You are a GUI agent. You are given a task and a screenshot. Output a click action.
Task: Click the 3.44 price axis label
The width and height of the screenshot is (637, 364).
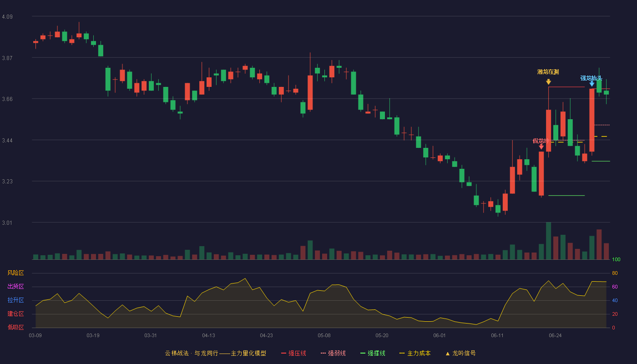[x=7, y=141]
